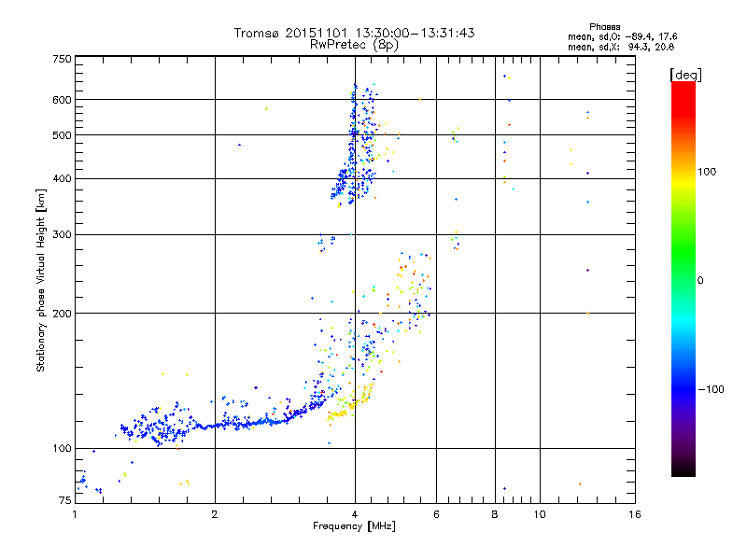This screenshot has width=747, height=560.
Task: Click the 'Stationary phase Virtual Height [km]' axis title
Action: coord(41,281)
